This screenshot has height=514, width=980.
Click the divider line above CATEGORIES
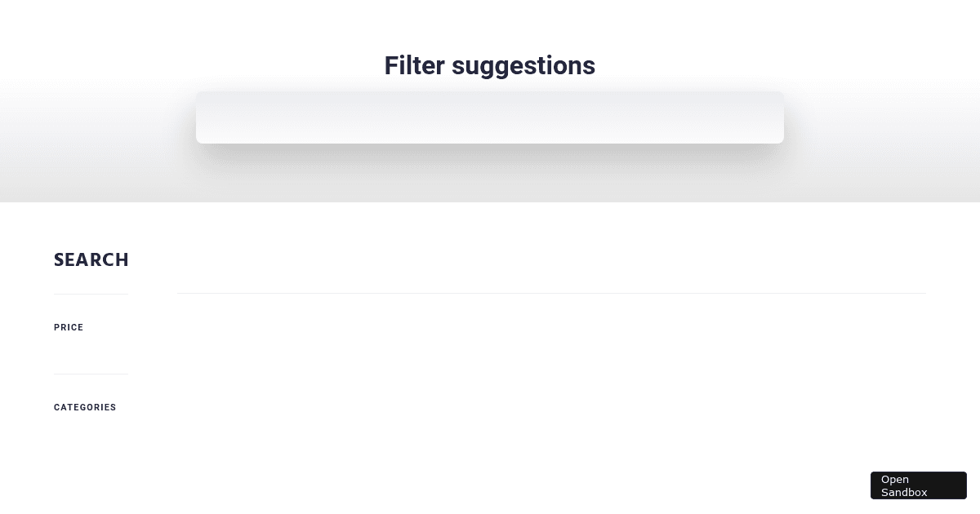[91, 374]
